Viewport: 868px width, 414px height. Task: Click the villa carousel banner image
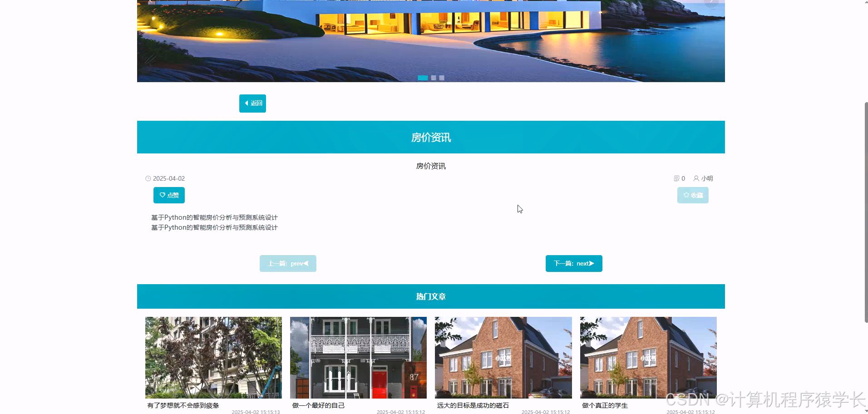coord(431,41)
